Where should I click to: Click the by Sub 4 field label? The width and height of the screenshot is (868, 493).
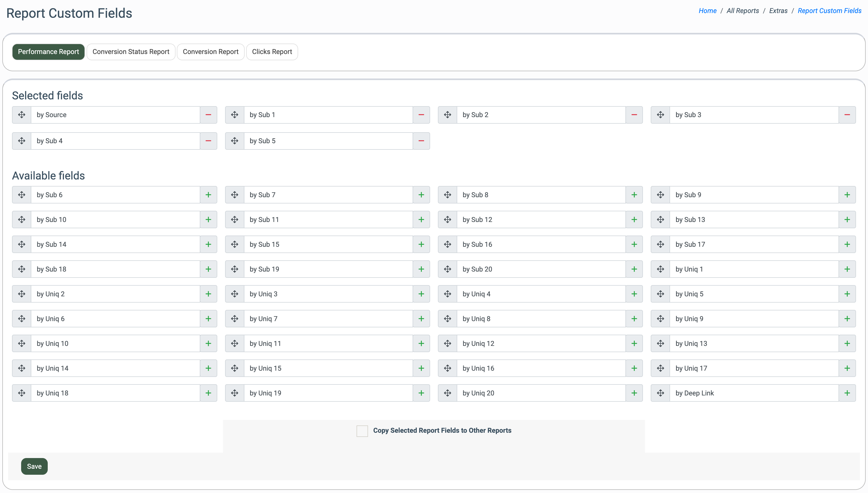[x=115, y=141]
